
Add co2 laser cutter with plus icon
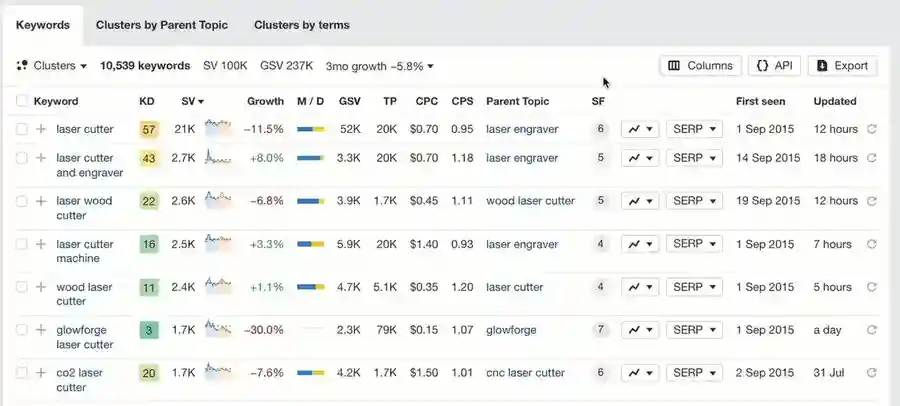tap(41, 373)
